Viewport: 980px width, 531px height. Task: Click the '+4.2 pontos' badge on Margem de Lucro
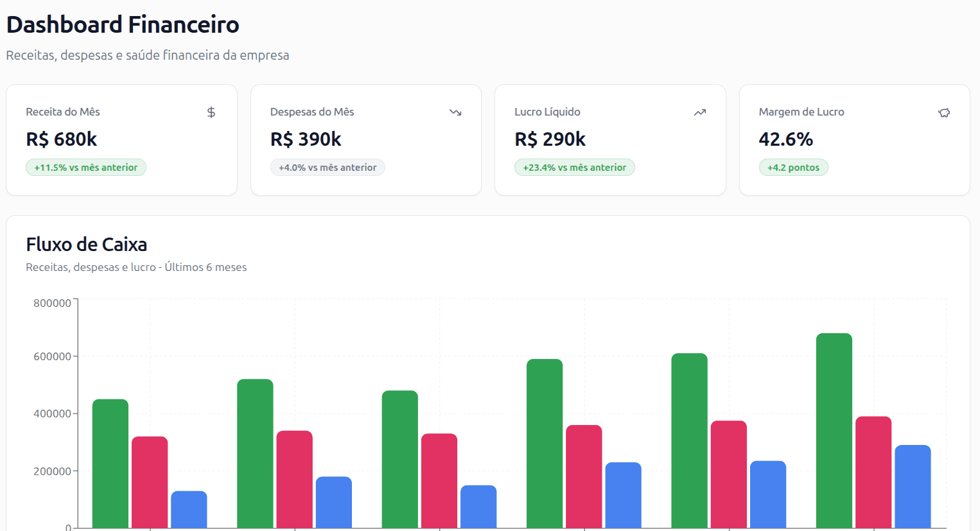794,167
